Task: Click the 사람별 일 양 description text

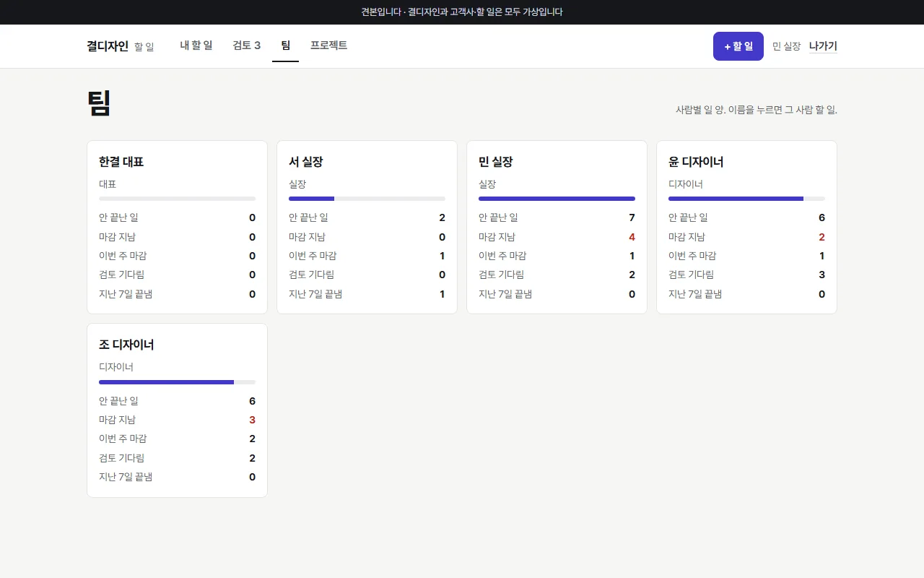Action: pyautogui.click(x=757, y=110)
